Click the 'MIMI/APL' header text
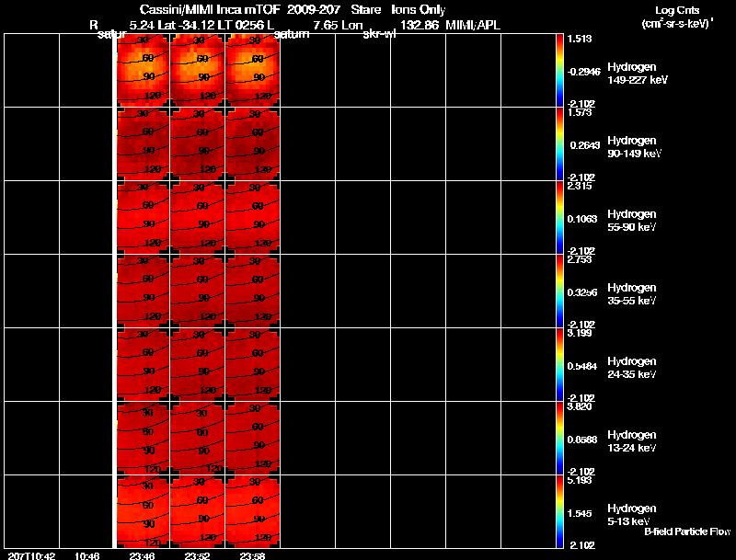Screen dimensions: 736x560 point(473,26)
